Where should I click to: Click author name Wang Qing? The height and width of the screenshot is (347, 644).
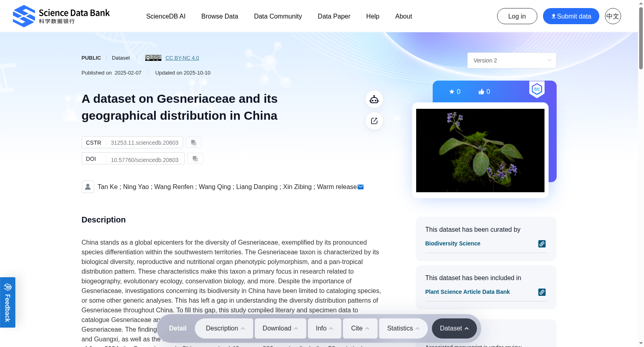point(215,187)
